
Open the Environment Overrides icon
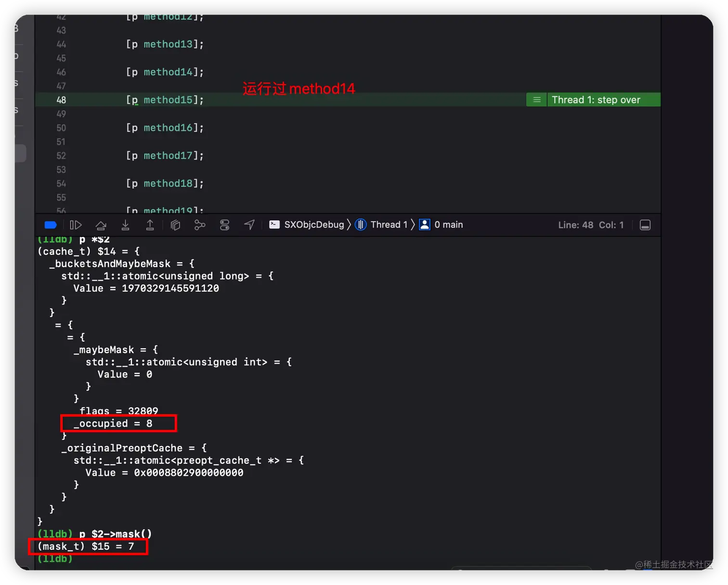point(224,225)
